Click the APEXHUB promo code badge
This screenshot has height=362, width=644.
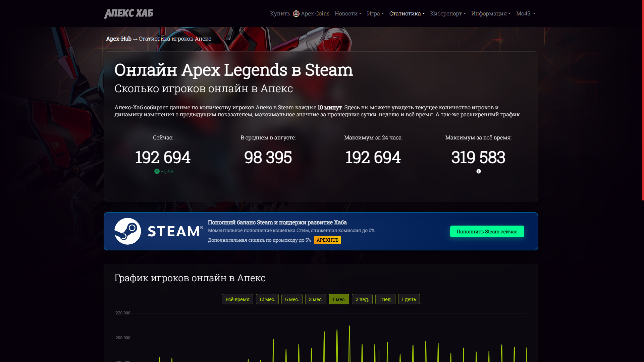tap(327, 240)
